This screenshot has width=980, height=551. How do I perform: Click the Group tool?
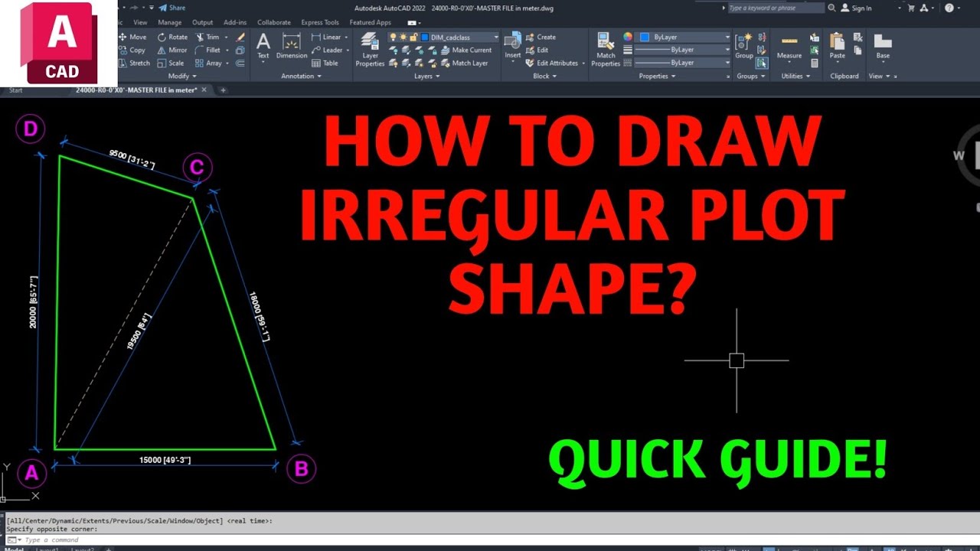tap(744, 46)
